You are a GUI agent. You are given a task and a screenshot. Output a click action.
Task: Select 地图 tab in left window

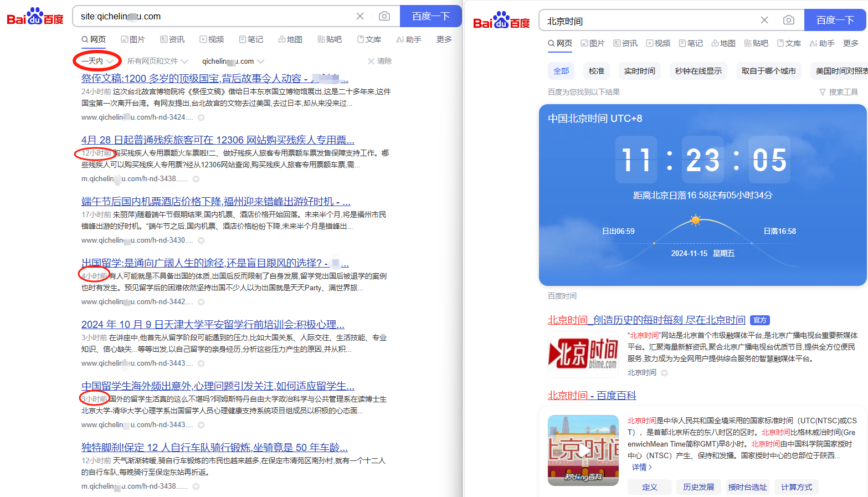coord(290,39)
